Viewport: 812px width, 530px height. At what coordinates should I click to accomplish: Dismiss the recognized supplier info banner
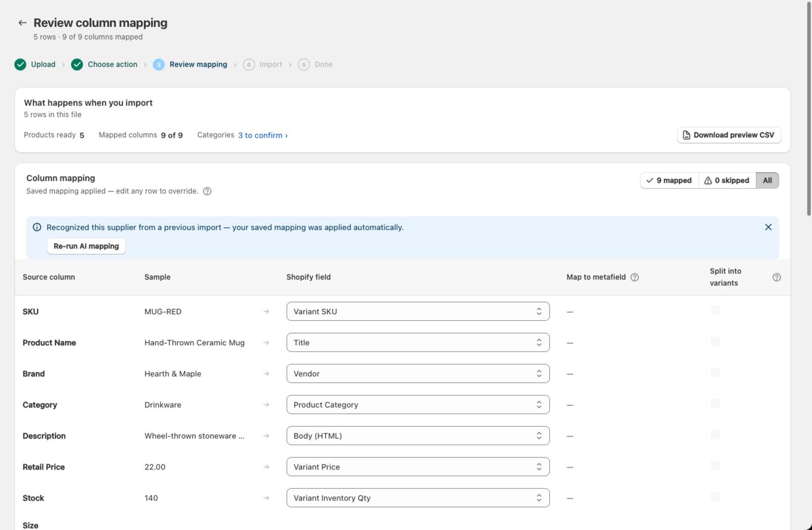coord(768,227)
